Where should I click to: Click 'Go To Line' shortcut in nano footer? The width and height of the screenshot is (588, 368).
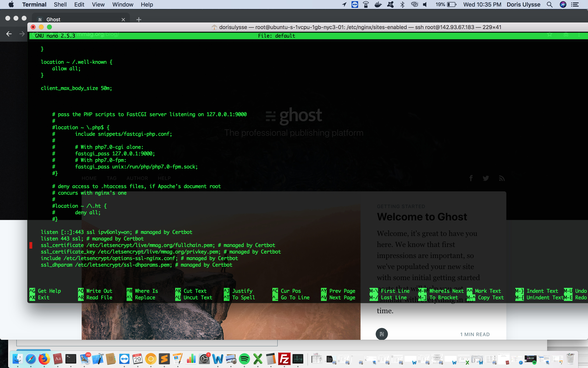(291, 297)
